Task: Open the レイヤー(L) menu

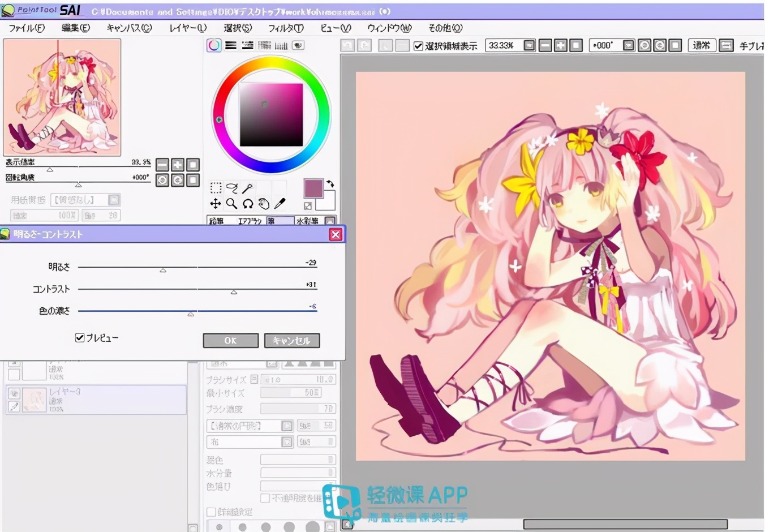Action: point(188,28)
